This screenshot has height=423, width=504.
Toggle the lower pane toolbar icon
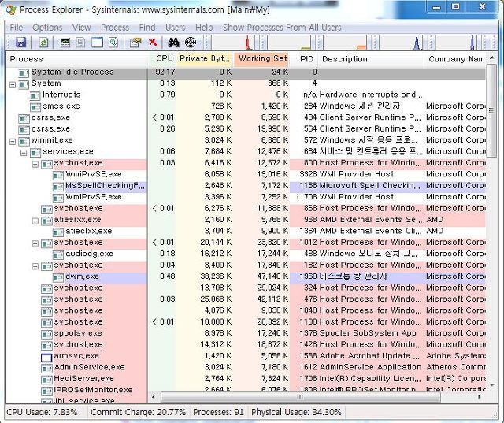pyautogui.click(x=97, y=43)
